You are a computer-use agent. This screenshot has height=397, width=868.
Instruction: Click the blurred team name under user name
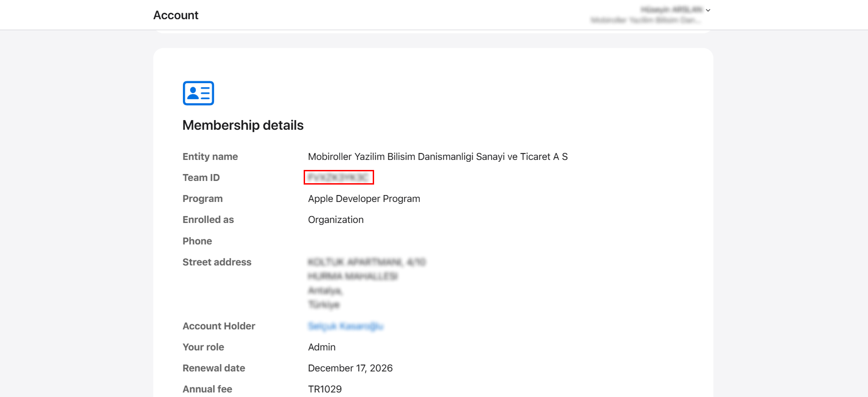645,20
